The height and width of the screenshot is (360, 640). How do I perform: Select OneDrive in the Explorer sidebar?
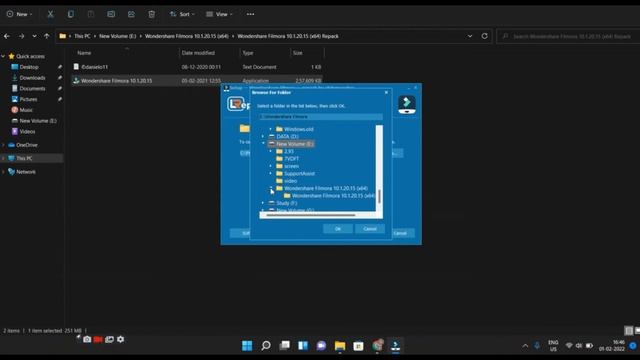coord(27,145)
